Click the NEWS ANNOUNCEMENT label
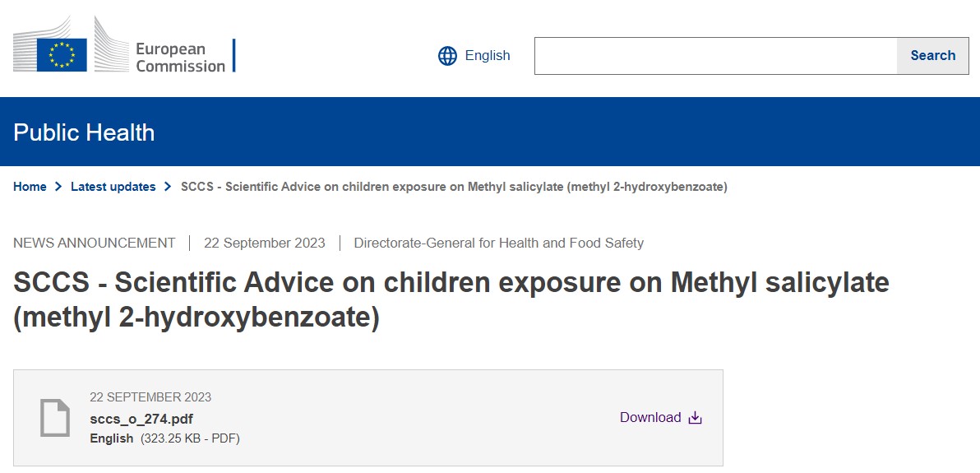The image size is (980, 473). click(x=95, y=243)
